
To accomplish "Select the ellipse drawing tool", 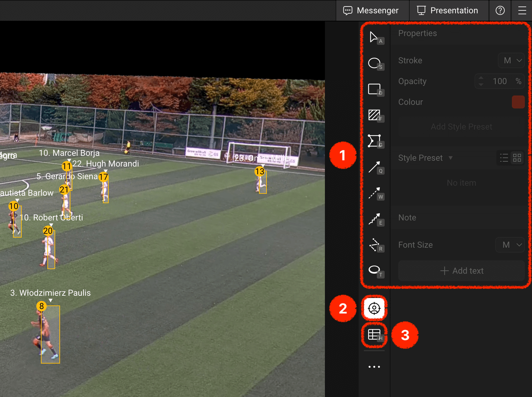I will click(376, 64).
